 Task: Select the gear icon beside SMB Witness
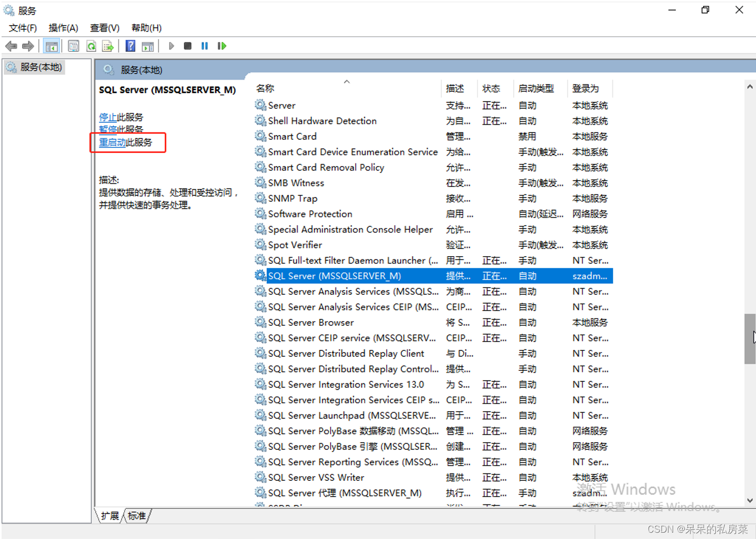pyautogui.click(x=260, y=183)
